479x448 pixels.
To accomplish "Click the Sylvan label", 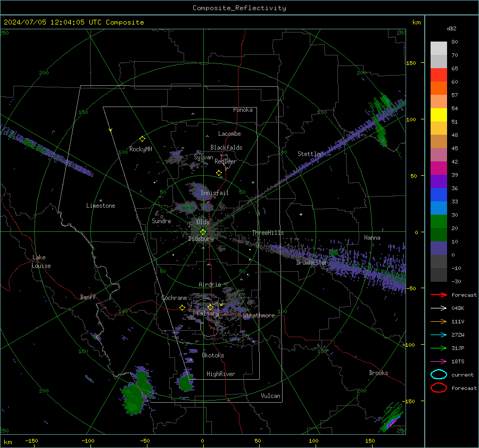I will coord(203,157).
